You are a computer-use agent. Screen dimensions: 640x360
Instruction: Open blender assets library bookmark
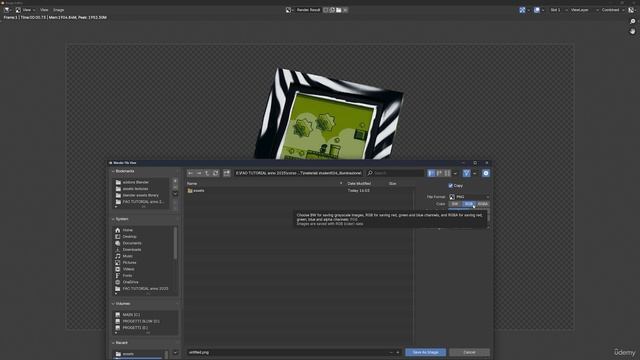tap(140, 196)
